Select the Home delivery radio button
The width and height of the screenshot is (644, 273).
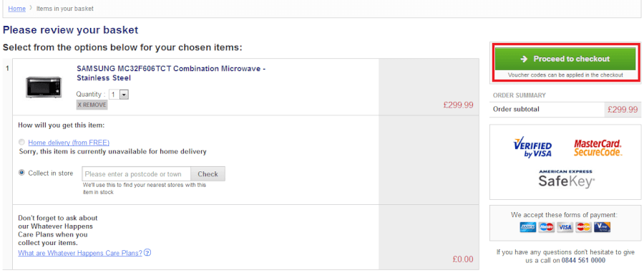tap(21, 143)
